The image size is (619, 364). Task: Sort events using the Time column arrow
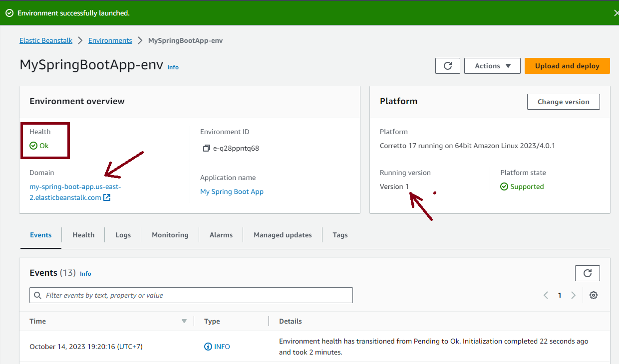coord(184,321)
